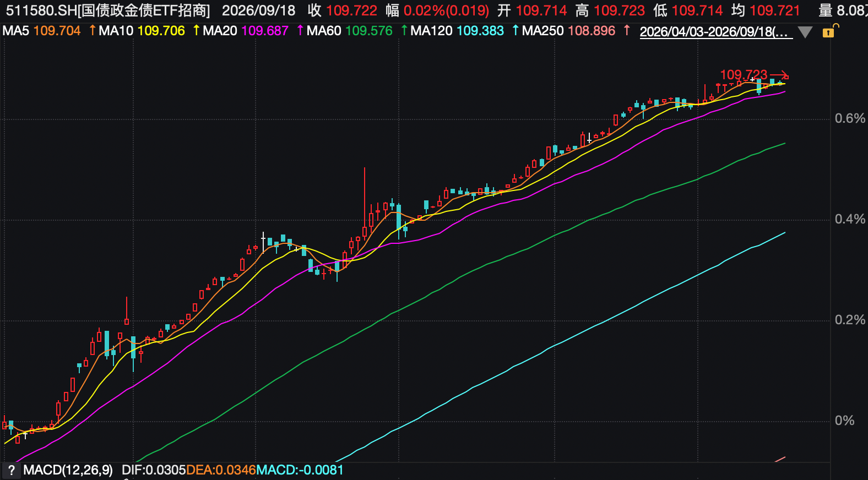868x480 pixels.
Task: Click the DEA:0.0346 value
Action: (x=221, y=470)
